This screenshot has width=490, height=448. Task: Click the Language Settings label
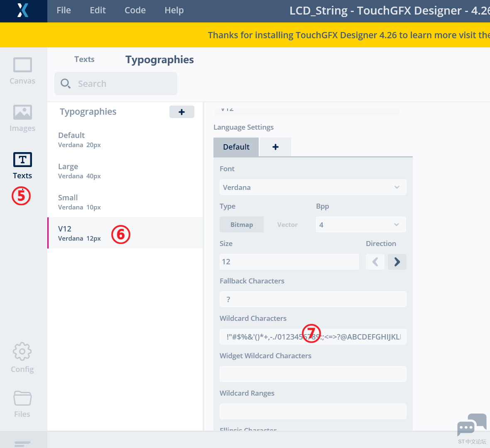[x=243, y=127]
